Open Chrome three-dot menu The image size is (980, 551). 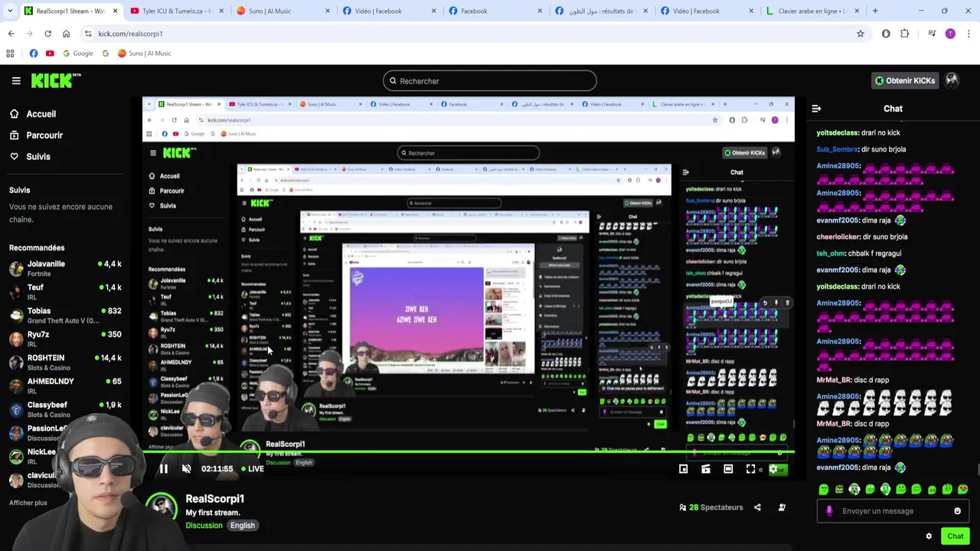tap(969, 34)
